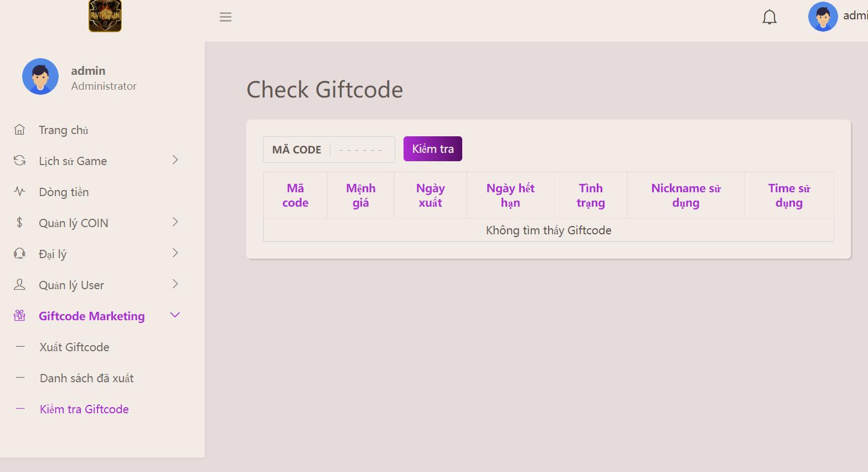868x472 pixels.
Task: Click the gift icon for Giftcode Marketing
Action: [x=19, y=316]
